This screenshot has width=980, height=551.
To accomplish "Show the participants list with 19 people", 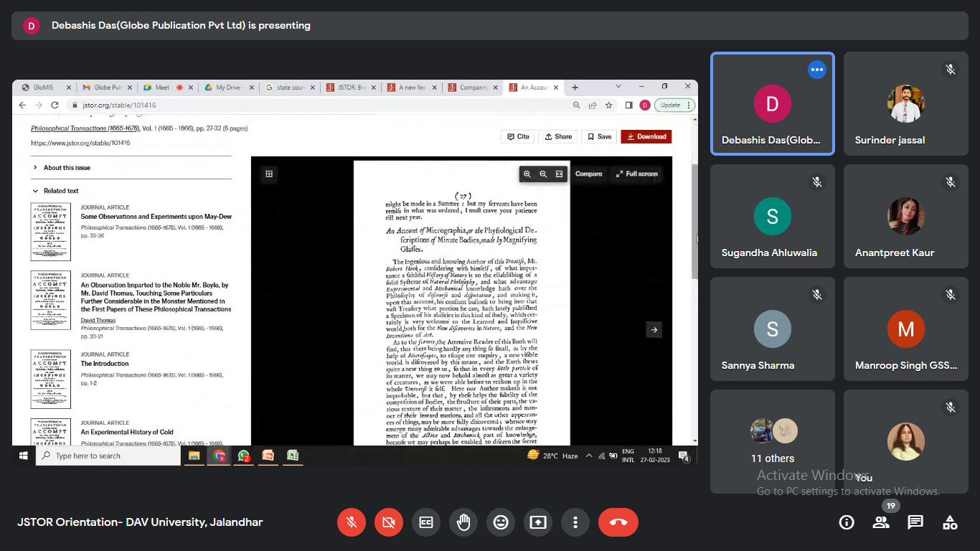I will [881, 523].
